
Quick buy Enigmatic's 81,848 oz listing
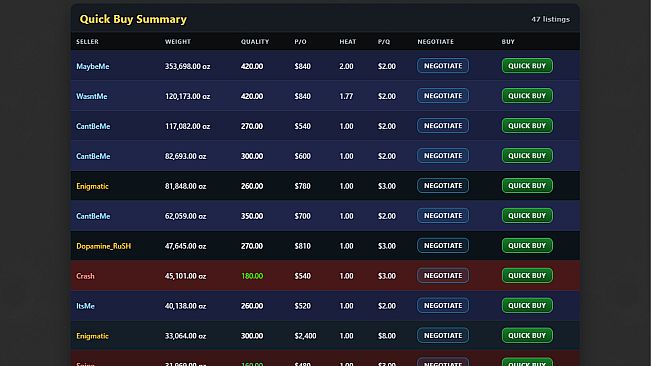(527, 185)
